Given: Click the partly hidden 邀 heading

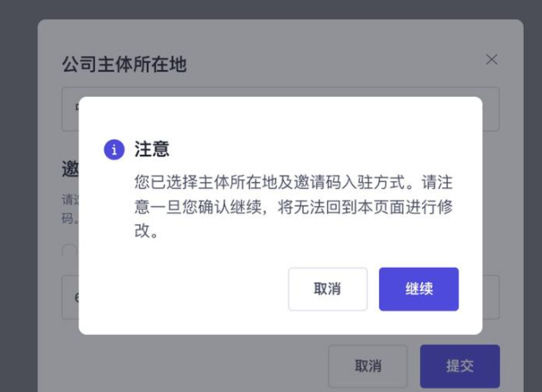Looking at the screenshot, I should click(70, 169).
